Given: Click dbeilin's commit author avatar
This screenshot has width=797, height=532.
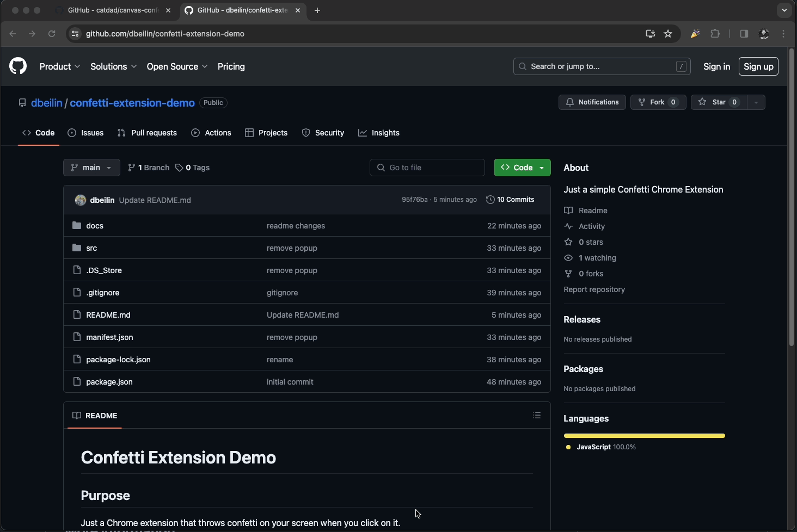Looking at the screenshot, I should [x=81, y=200].
